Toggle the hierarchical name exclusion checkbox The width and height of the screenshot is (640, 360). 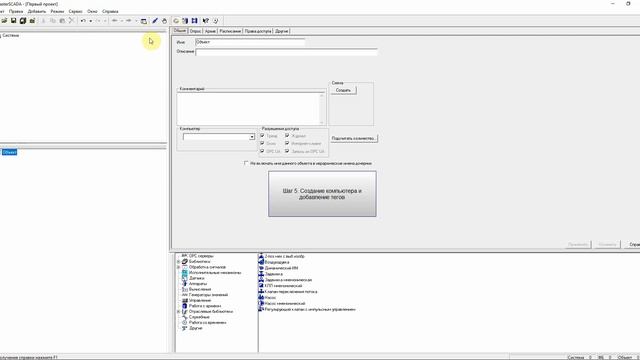[x=246, y=163]
